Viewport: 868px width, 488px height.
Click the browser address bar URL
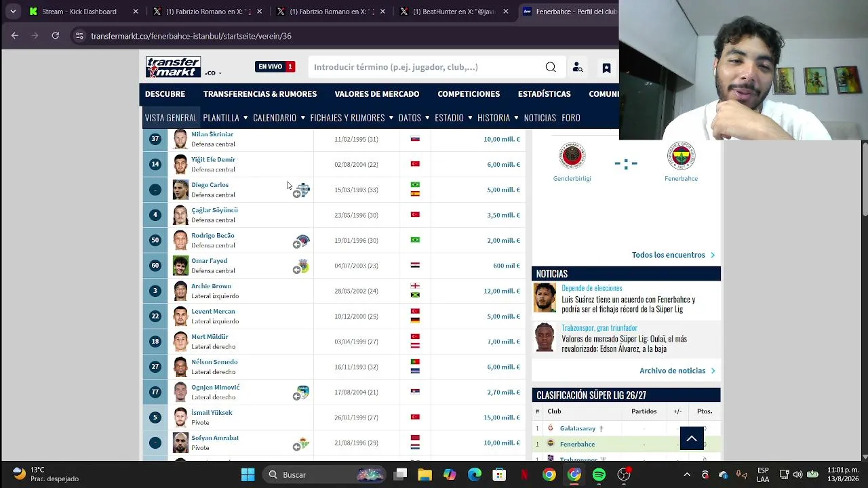[x=191, y=36]
